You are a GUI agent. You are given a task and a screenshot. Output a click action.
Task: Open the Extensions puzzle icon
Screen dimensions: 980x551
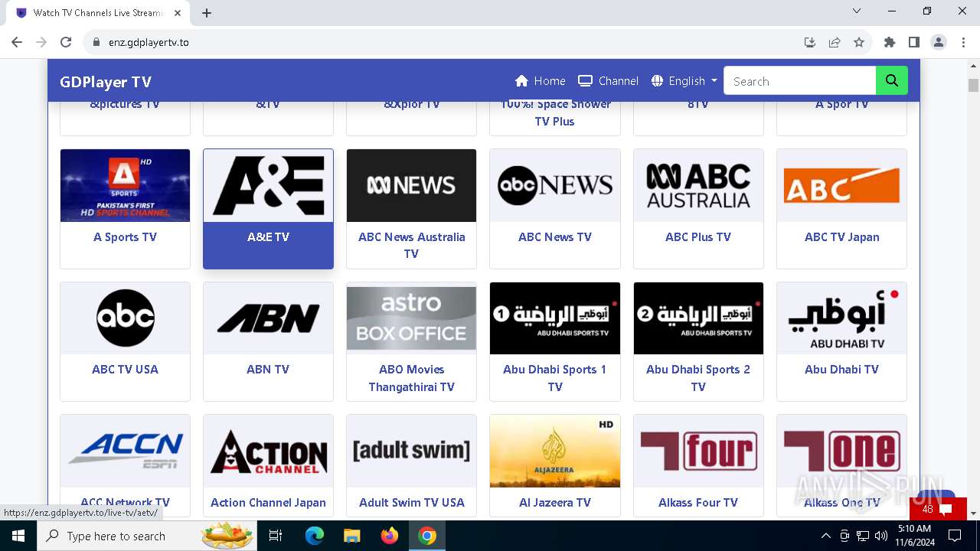point(890,42)
